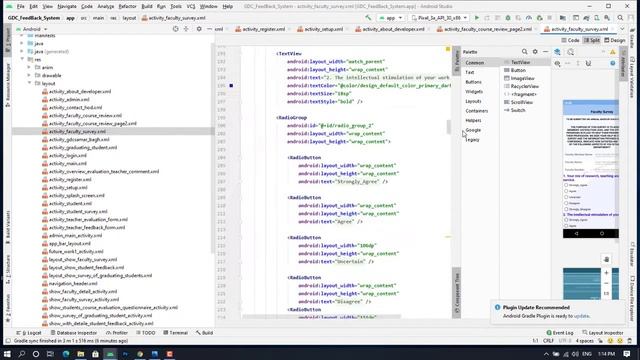The height and width of the screenshot is (360, 640).
Task: Open the Android project view dropdown
Action: click(31, 29)
